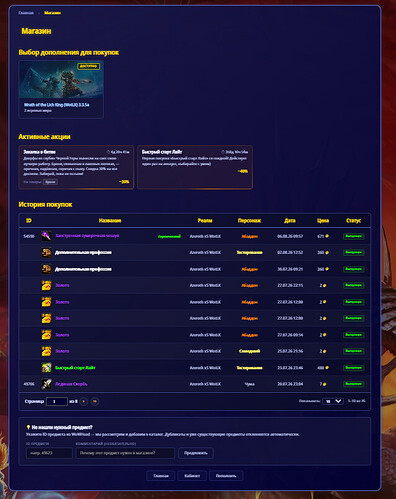Click the bottom Главная button
396x499 pixels.
pos(161,476)
